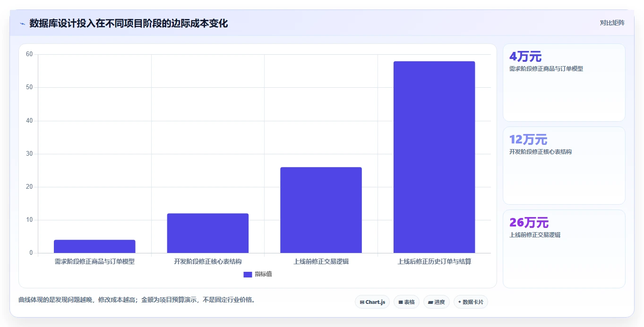Click axis label 上线前修正交易逻辑
644x327 pixels.
pos(321,261)
